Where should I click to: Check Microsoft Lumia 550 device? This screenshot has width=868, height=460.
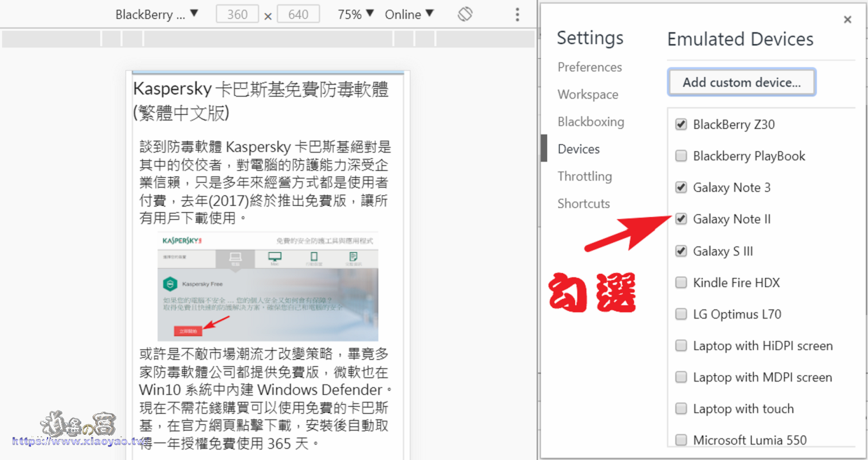tap(681, 440)
